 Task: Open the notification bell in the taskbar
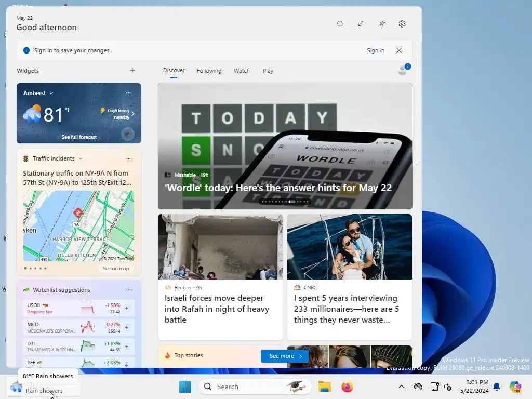point(497,387)
